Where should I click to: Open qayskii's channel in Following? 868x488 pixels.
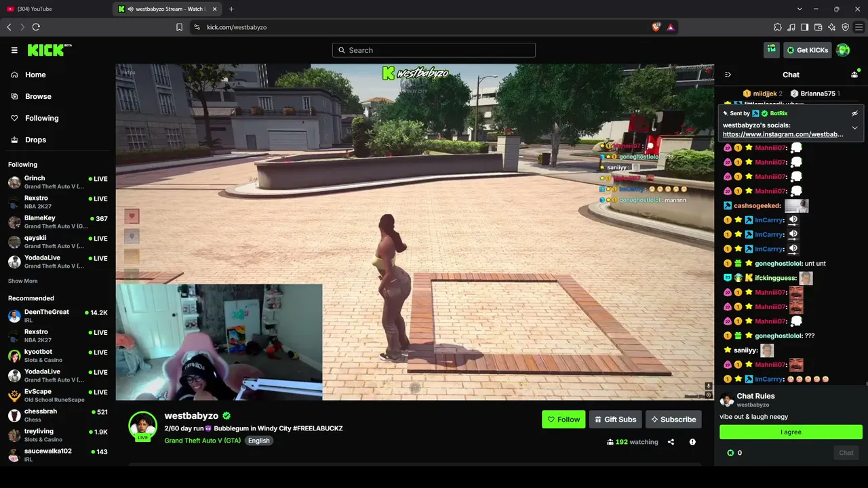tap(58, 241)
